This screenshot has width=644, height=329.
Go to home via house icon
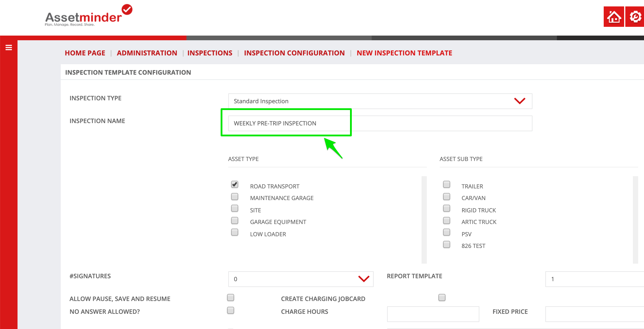614,17
